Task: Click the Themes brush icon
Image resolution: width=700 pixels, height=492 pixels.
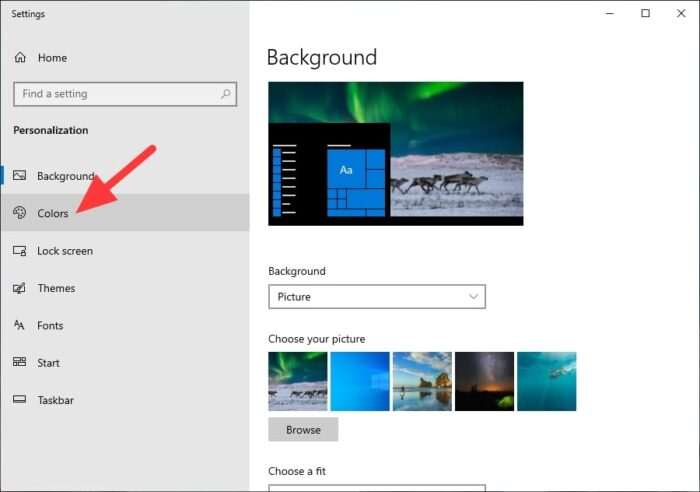Action: (x=19, y=288)
